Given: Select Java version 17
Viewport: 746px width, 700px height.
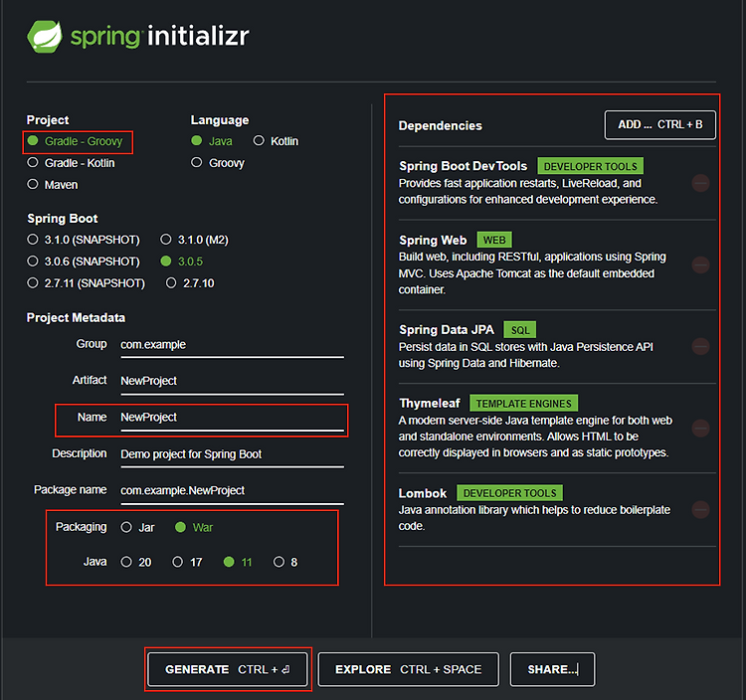Looking at the screenshot, I should [x=187, y=562].
